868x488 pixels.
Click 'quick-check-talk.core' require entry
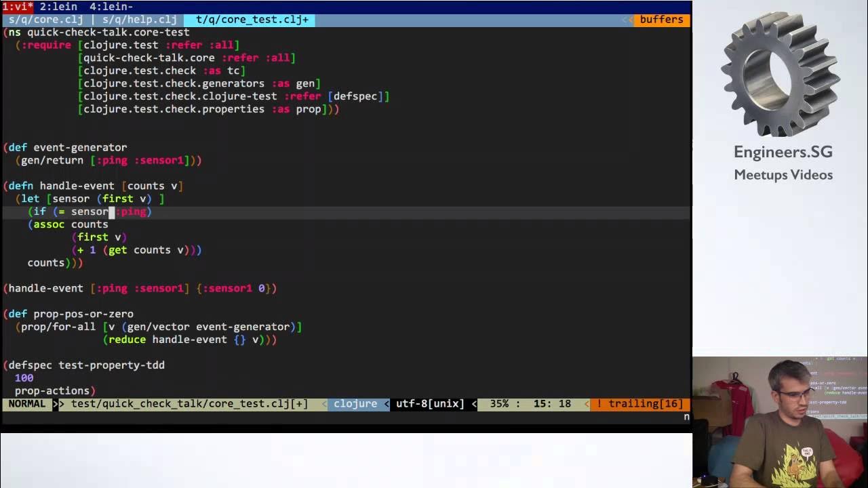[x=149, y=58]
